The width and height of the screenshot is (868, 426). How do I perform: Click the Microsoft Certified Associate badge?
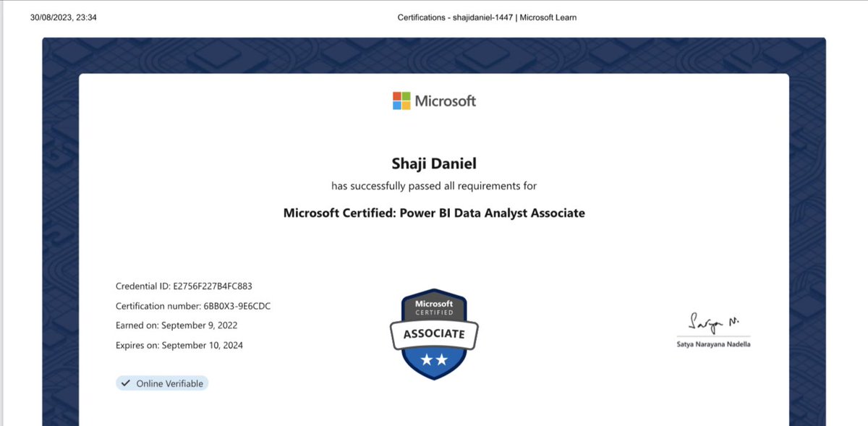click(x=434, y=334)
